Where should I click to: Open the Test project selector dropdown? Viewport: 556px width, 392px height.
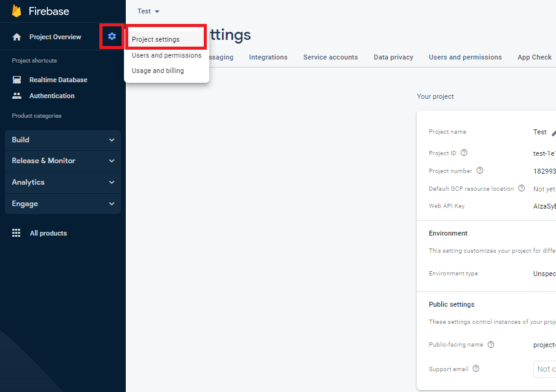[149, 11]
